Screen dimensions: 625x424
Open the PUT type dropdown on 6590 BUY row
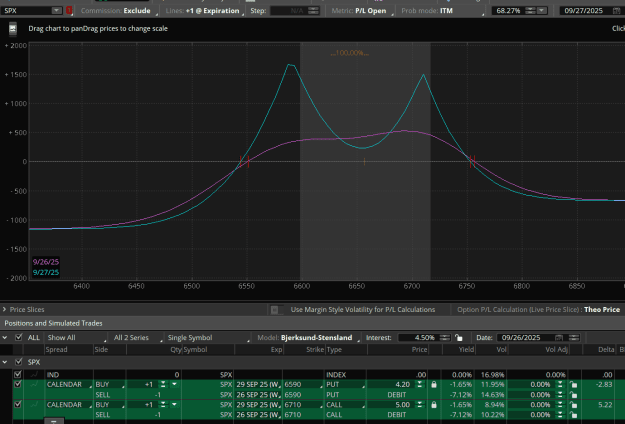click(x=345, y=385)
